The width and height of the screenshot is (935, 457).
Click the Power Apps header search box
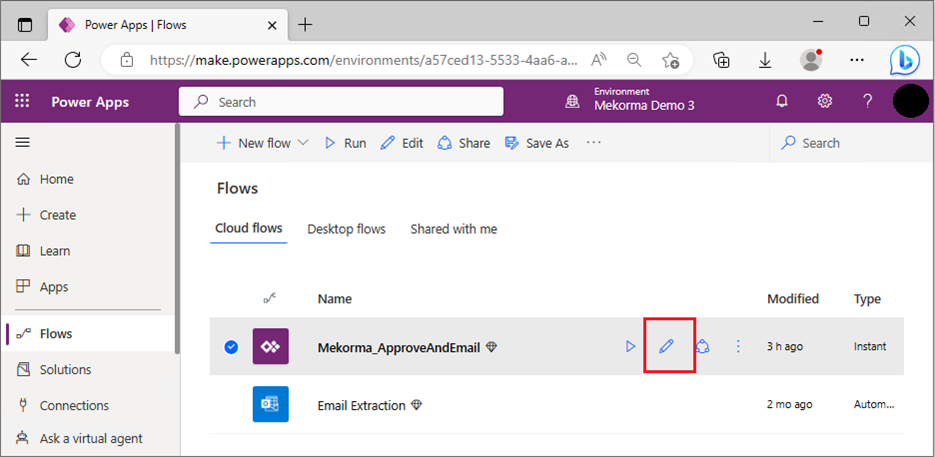coord(341,101)
